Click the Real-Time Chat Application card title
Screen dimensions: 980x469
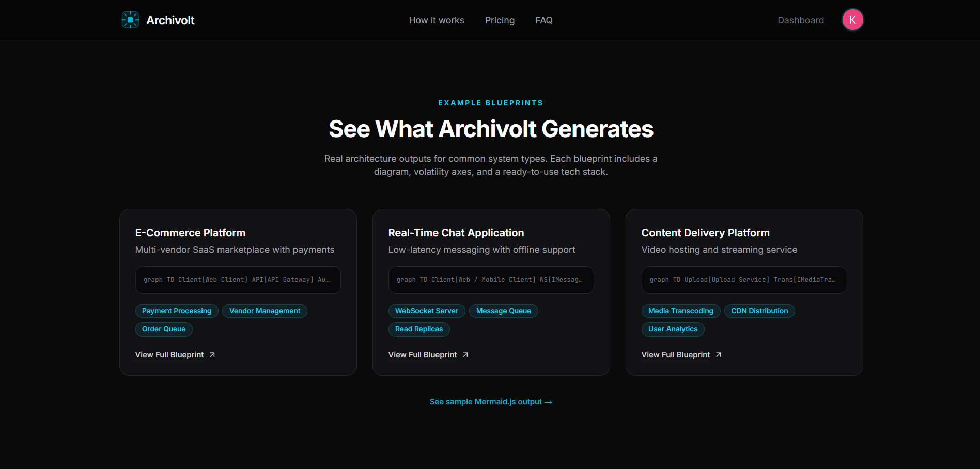456,233
